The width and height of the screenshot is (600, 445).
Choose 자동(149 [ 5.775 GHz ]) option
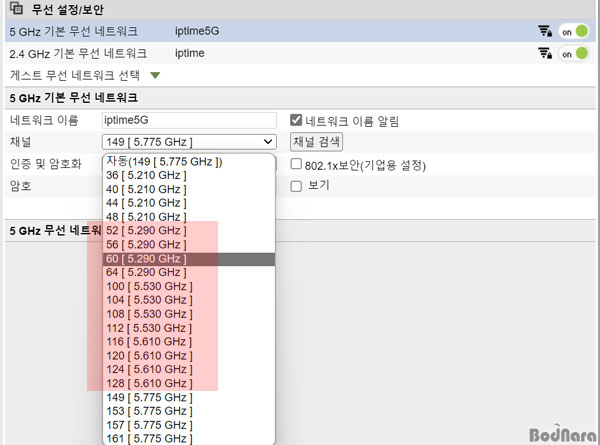pos(189,161)
